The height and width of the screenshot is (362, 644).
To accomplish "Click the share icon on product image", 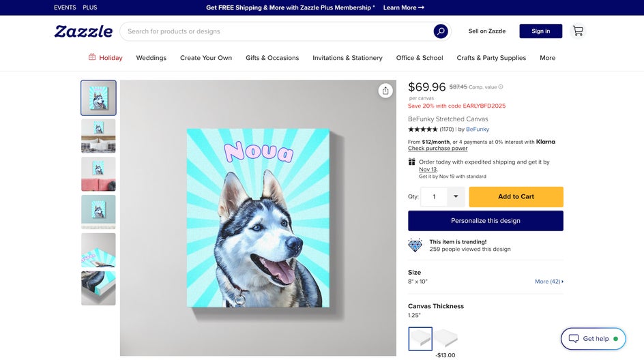I will pos(385,91).
